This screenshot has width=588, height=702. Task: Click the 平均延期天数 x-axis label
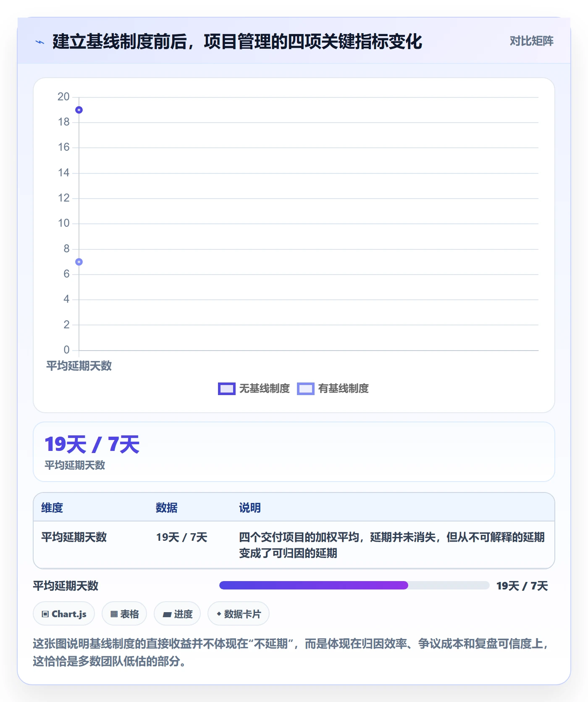tap(79, 366)
